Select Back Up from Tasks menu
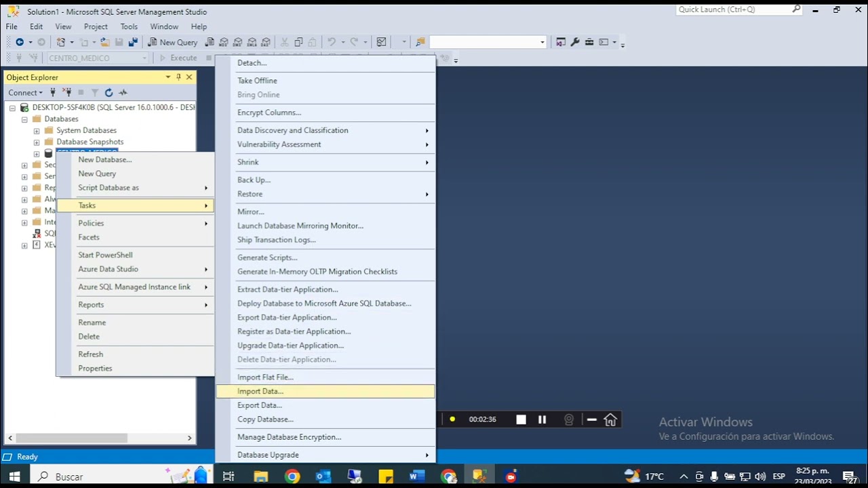This screenshot has height=488, width=868. click(x=325, y=180)
